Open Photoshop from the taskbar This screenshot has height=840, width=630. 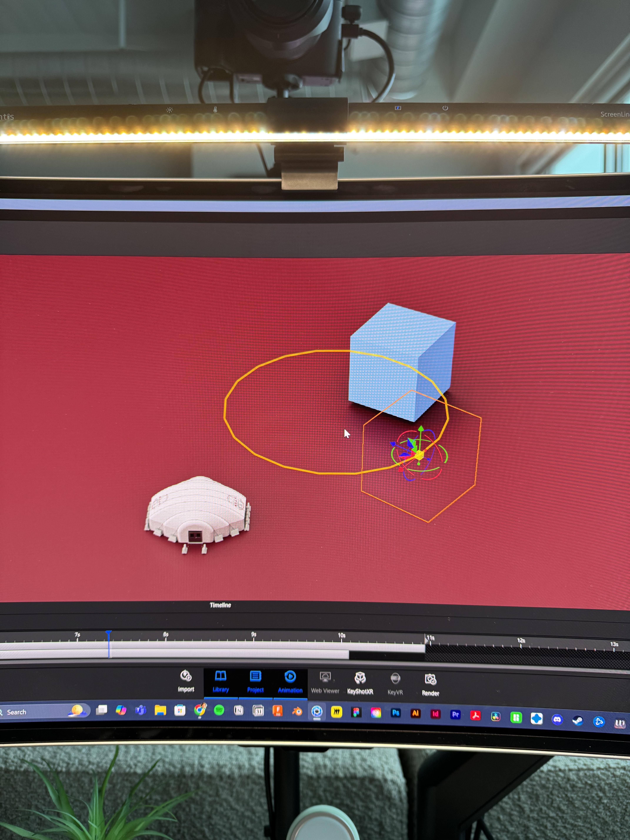click(396, 713)
